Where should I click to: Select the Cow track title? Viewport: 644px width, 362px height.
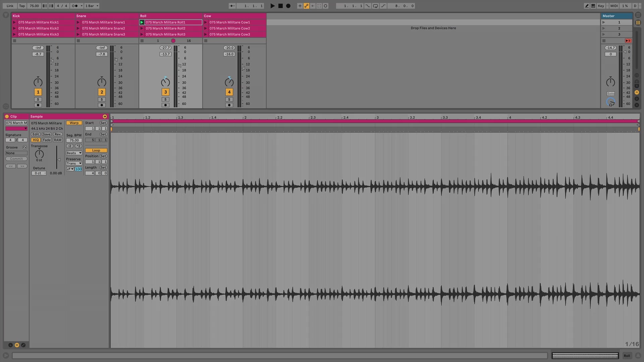click(x=208, y=16)
